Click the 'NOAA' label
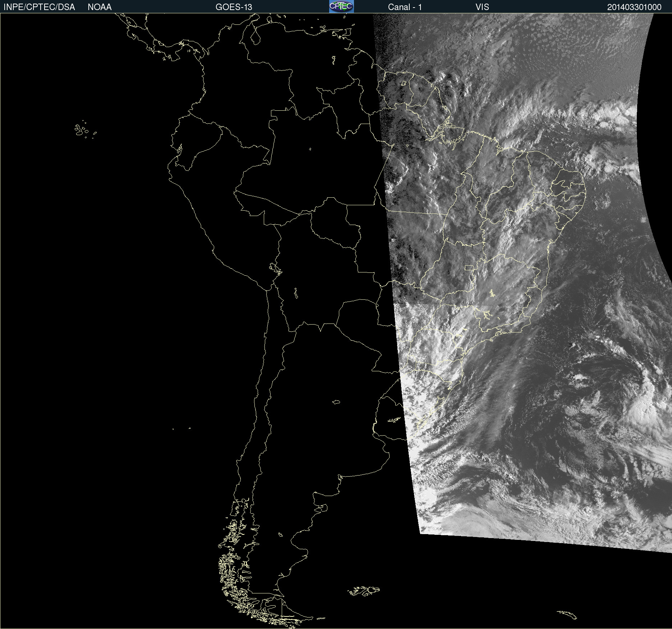This screenshot has width=672, height=629. point(100,7)
